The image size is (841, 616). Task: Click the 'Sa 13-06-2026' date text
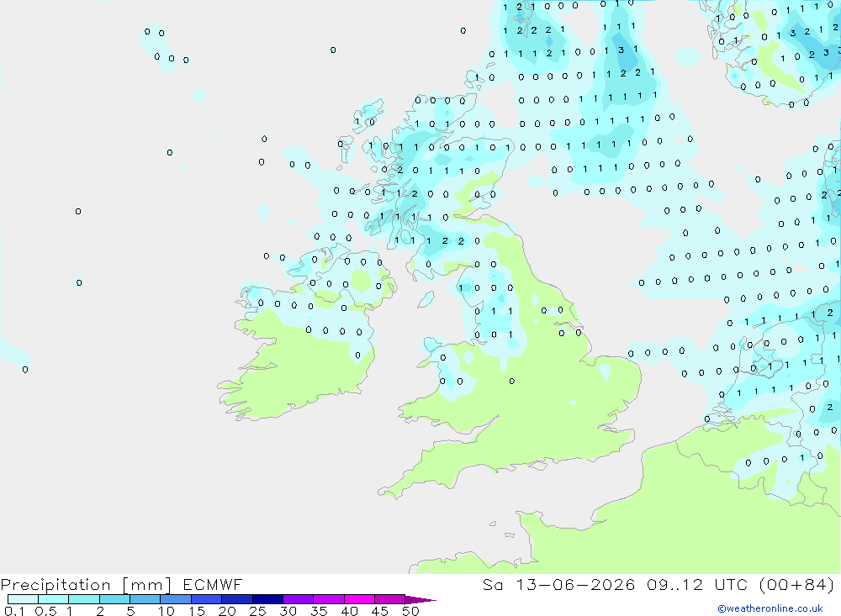[x=558, y=585]
